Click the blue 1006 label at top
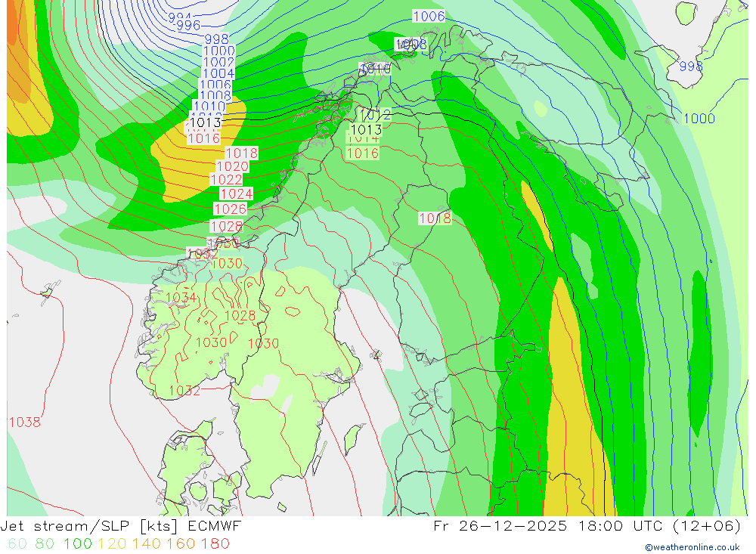Viewport: 756px width, 554px height. pyautogui.click(x=429, y=16)
